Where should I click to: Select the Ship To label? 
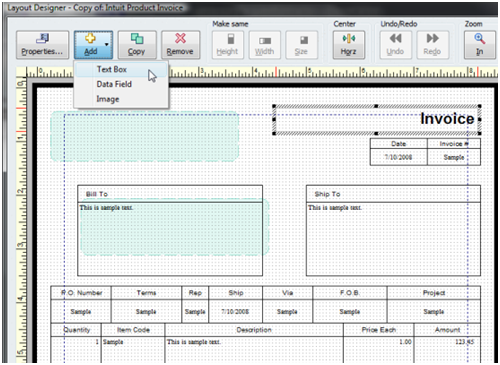327,194
